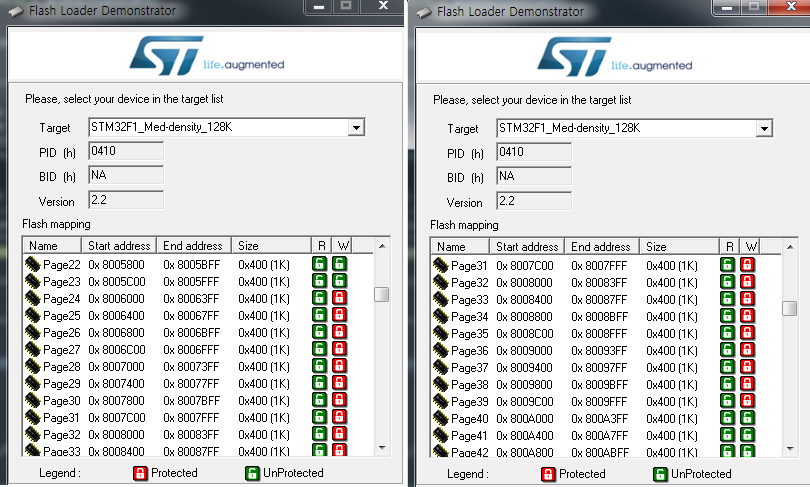
Task: Sort by End address column, right window
Action: tap(602, 246)
